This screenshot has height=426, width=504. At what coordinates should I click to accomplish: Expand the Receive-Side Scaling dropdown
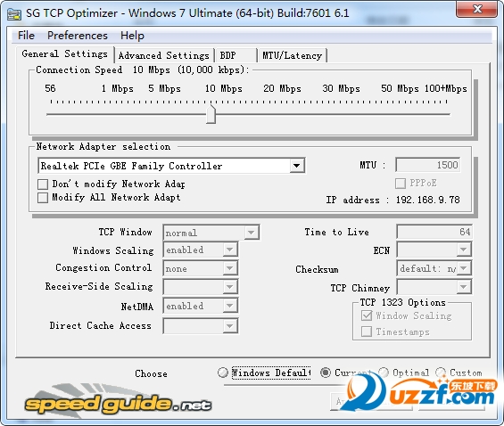229,287
